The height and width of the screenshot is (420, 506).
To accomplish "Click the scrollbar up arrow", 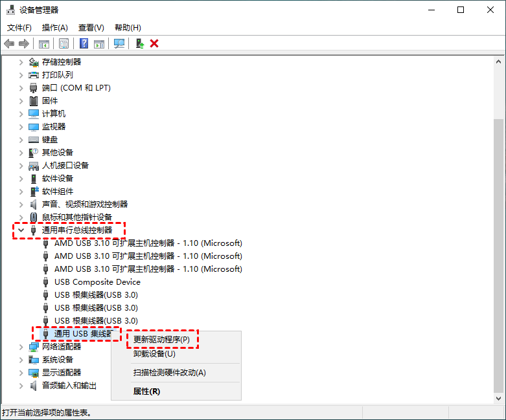I will 499,61.
